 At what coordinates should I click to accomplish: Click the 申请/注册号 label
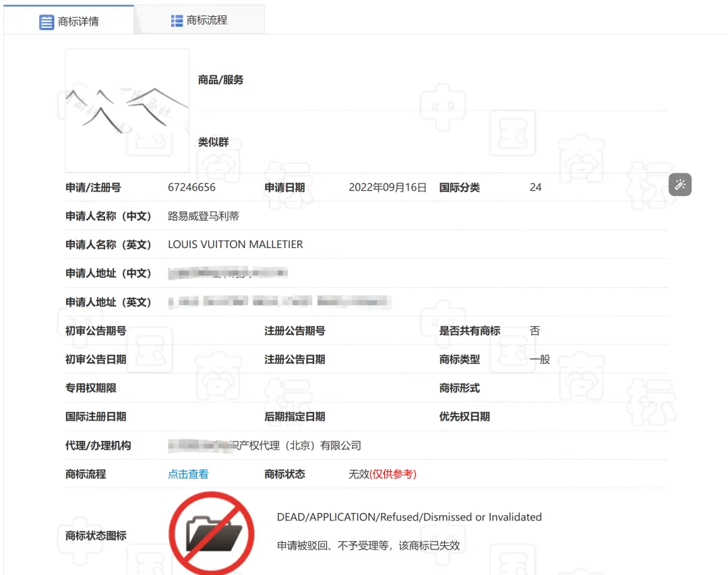93,187
